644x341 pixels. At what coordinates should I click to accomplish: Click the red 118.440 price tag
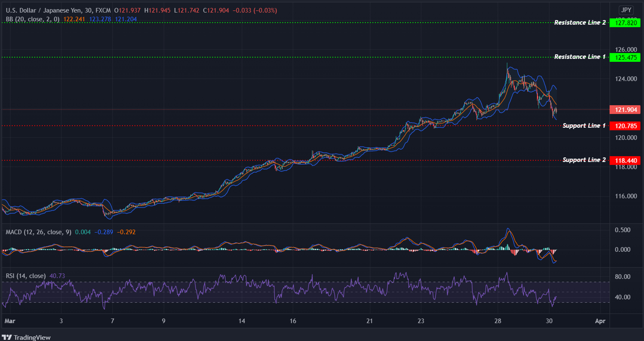(x=625, y=160)
